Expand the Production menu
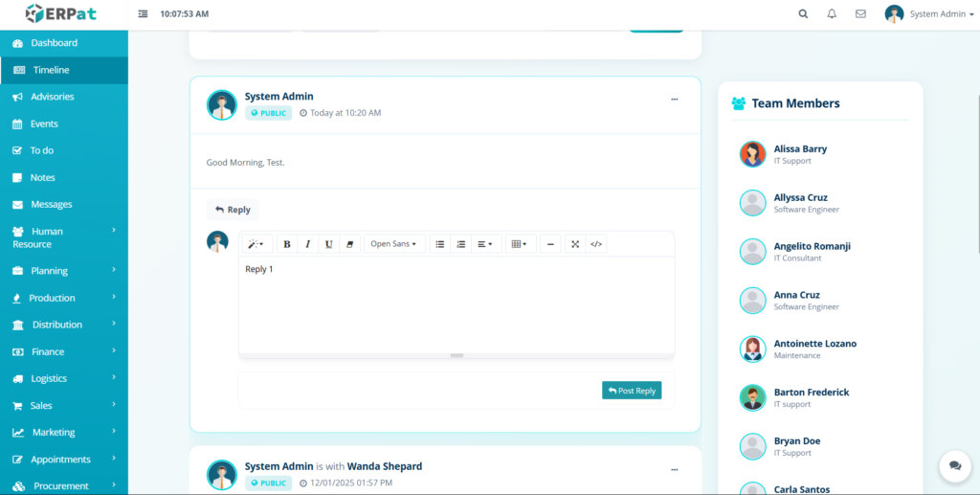Screen dimensions: 980x495 [64, 298]
